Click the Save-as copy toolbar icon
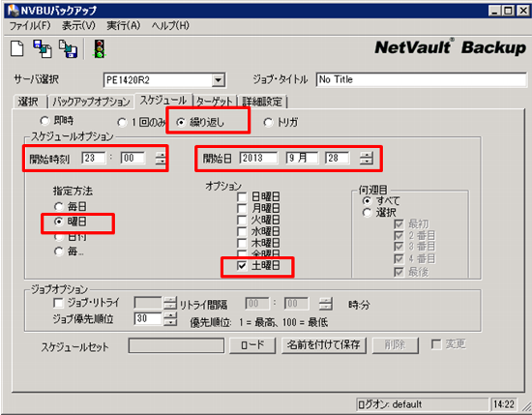Image resolution: width=532 pixels, height=415 pixels. (69, 49)
